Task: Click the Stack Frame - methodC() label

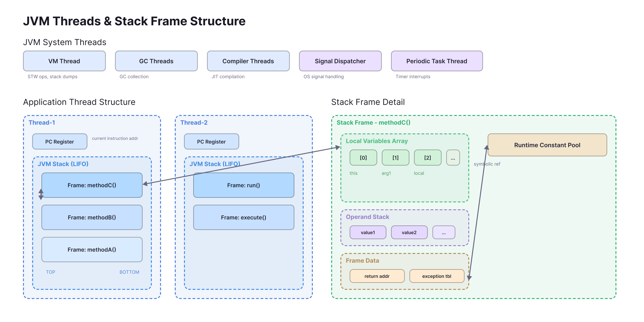Action: 374,123
